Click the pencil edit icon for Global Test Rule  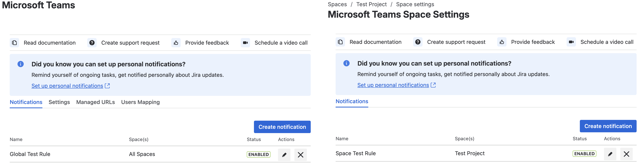284,155
